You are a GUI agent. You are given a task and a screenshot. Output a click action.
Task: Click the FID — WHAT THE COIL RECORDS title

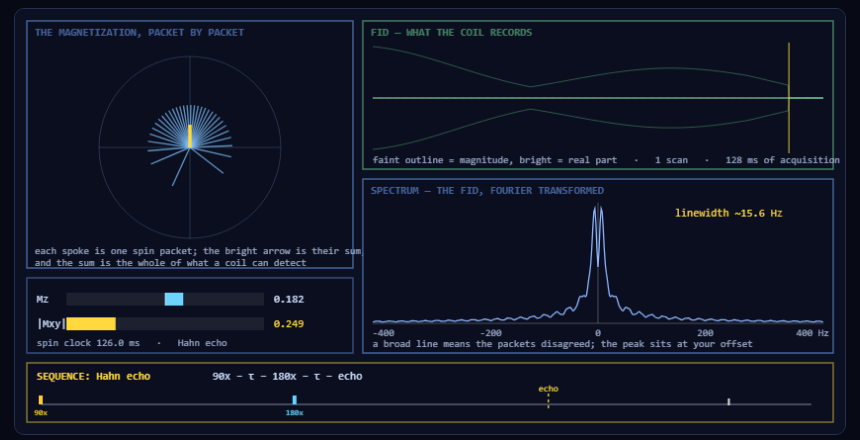(451, 32)
